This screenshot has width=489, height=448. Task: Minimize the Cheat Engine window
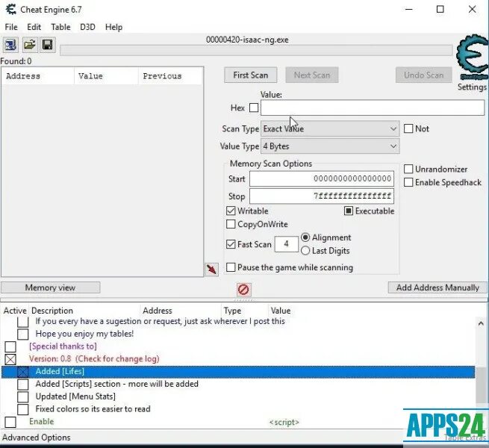click(409, 10)
